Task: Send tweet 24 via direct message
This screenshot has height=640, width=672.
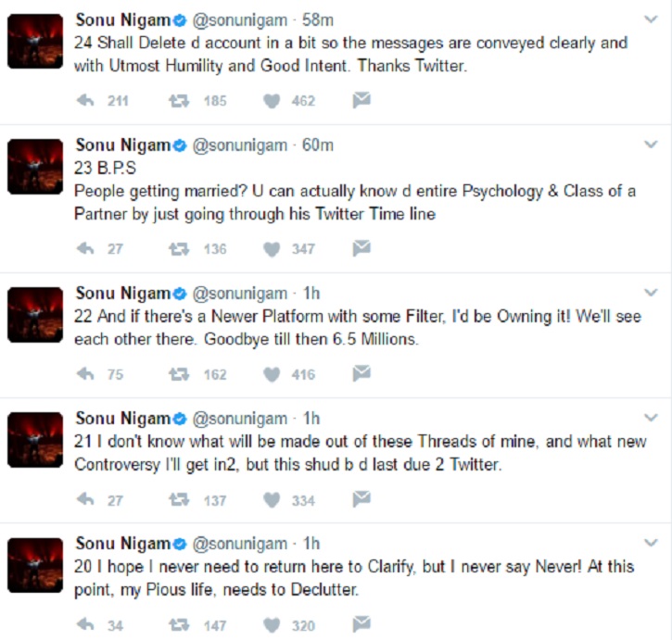Action: coord(361,100)
